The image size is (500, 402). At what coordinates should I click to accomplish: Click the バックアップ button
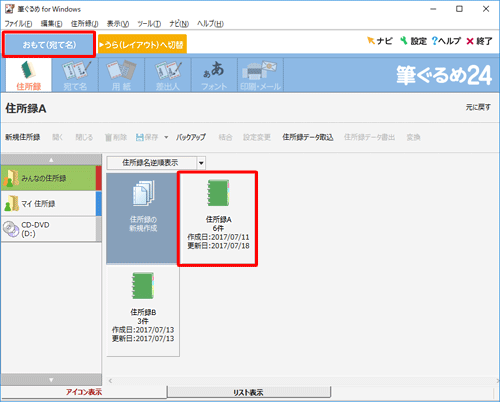(191, 137)
